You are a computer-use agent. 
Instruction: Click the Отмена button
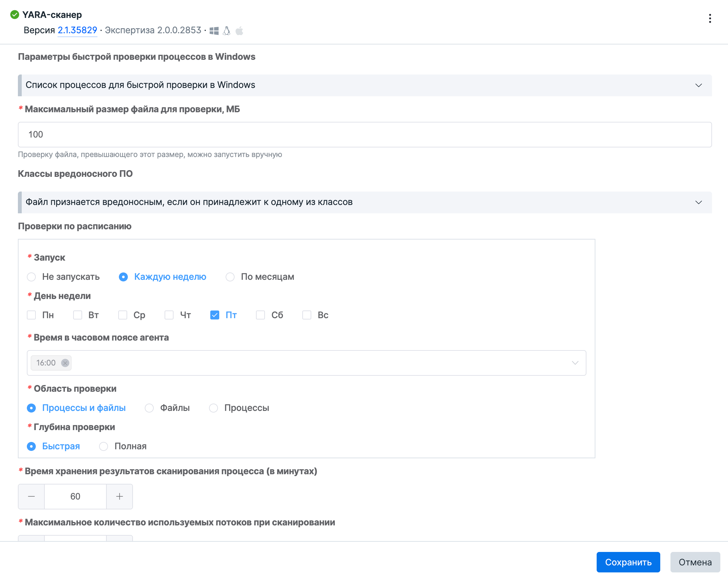[695, 562]
